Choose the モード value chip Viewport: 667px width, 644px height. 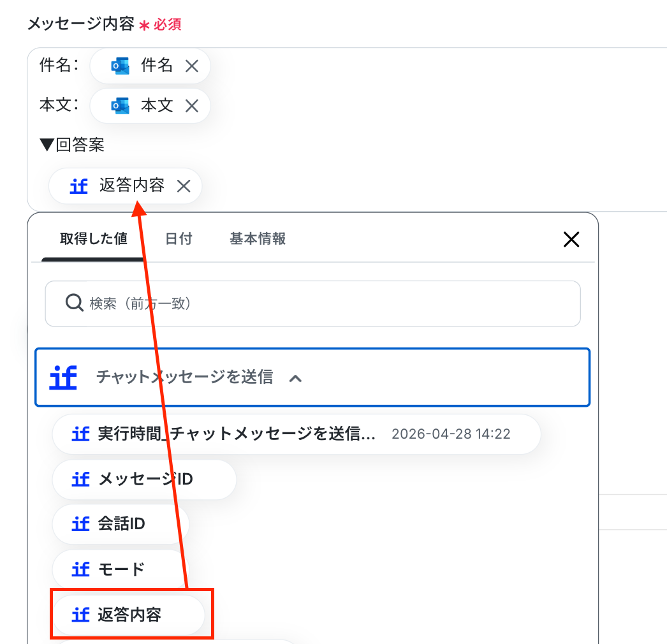[x=121, y=569]
